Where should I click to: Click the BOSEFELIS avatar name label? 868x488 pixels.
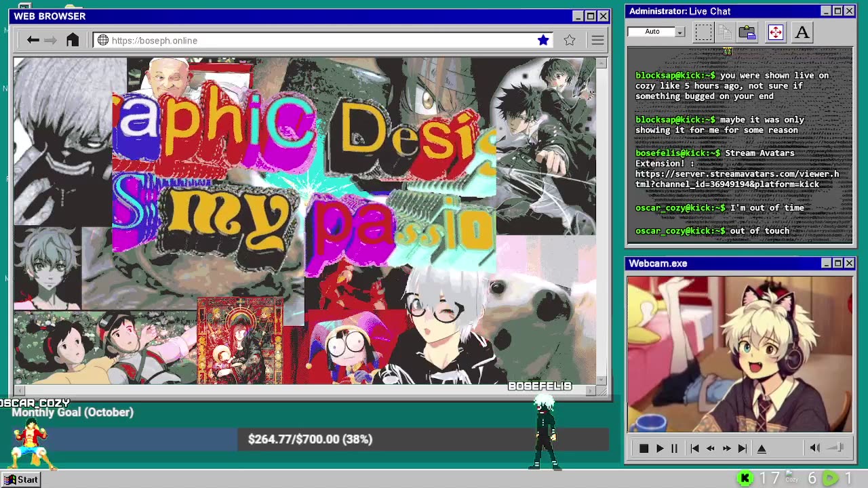coord(540,386)
